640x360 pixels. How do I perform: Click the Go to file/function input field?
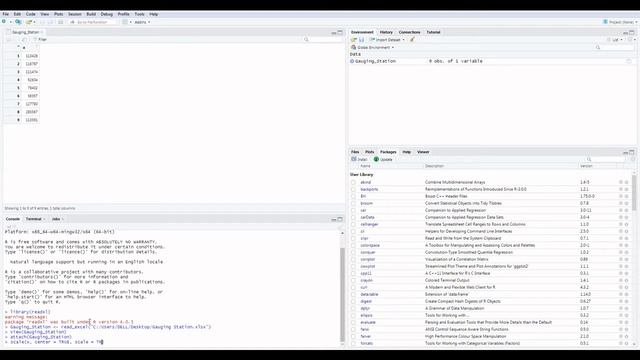93,22
